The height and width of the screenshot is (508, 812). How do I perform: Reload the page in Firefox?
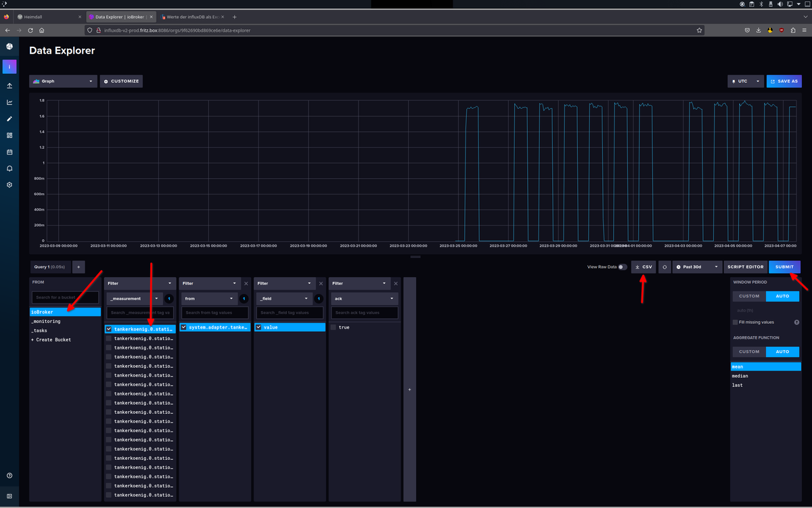(30, 30)
